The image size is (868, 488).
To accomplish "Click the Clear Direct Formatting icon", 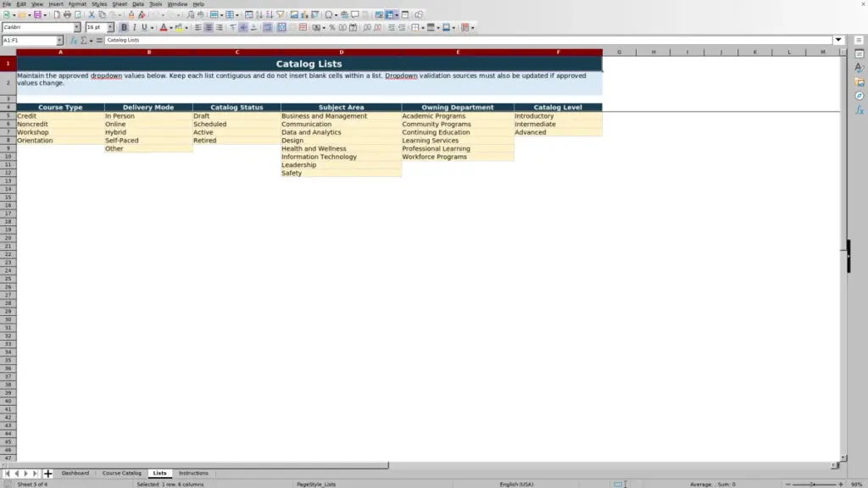I will tap(142, 15).
